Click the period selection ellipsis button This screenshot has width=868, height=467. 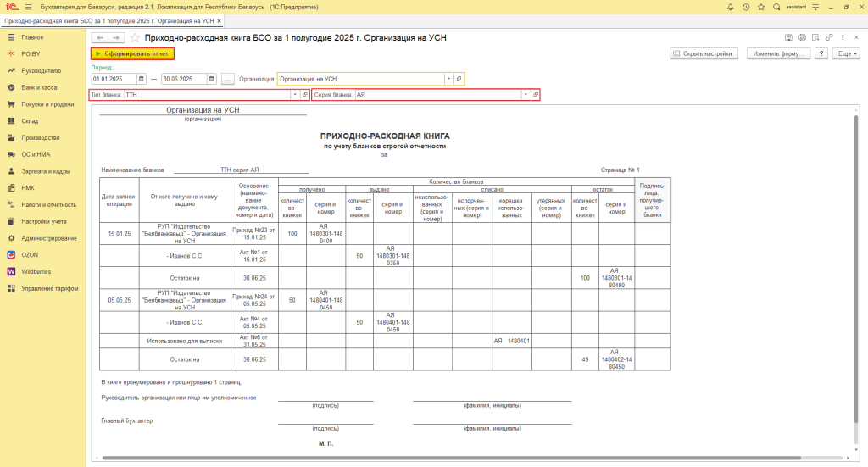click(x=227, y=79)
